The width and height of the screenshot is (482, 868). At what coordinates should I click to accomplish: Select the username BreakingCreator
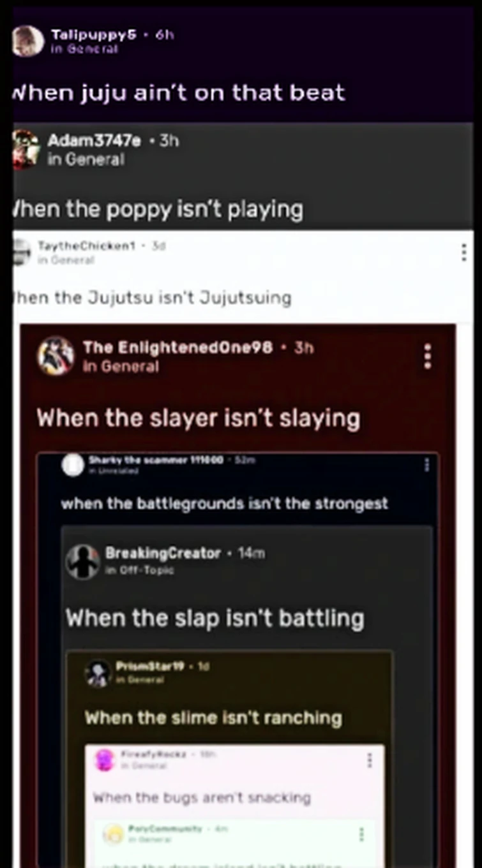(x=163, y=553)
